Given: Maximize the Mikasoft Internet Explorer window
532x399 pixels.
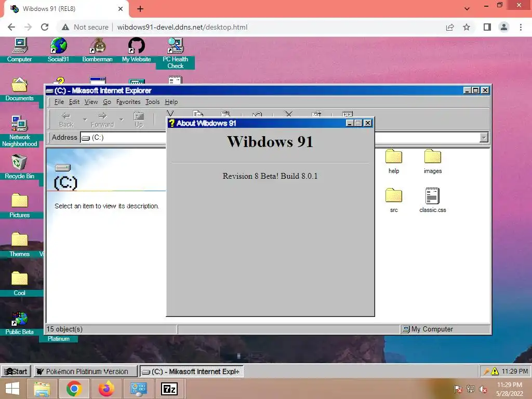Looking at the screenshot, I should coord(476,90).
